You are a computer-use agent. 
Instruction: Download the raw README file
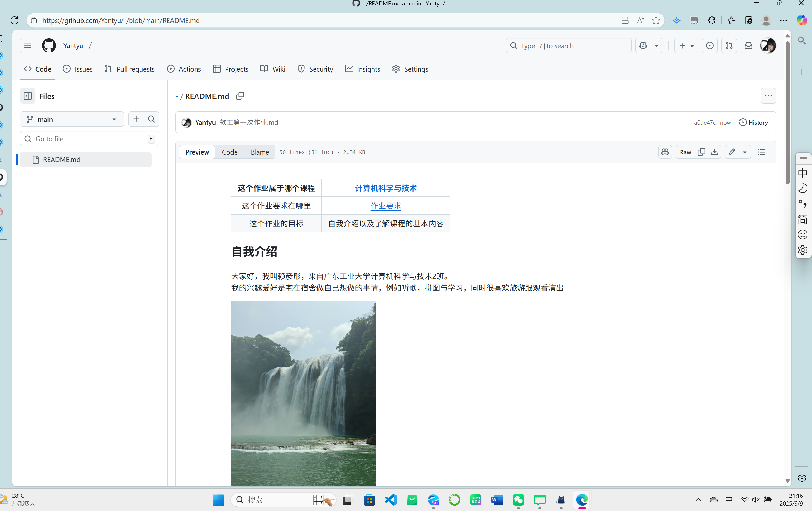coord(715,152)
